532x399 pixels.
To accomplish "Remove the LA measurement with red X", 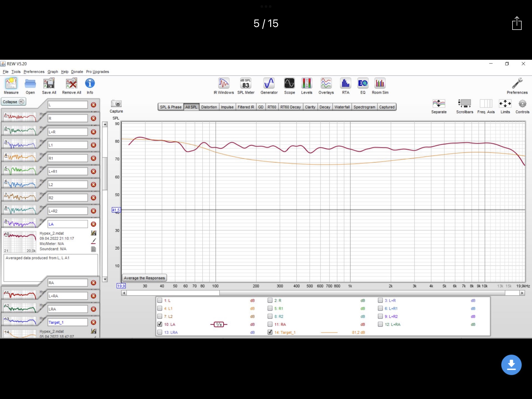I will [94, 224].
